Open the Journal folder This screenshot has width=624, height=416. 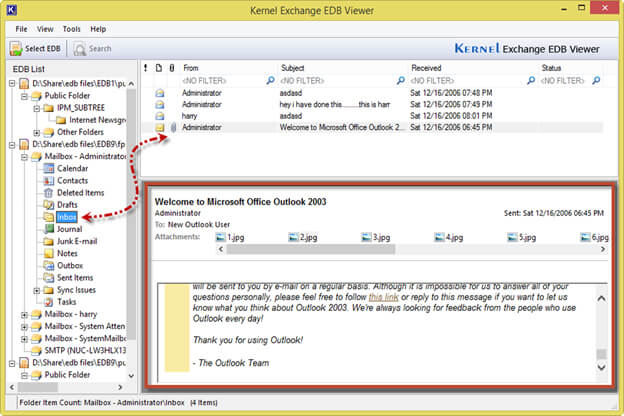coord(69,228)
